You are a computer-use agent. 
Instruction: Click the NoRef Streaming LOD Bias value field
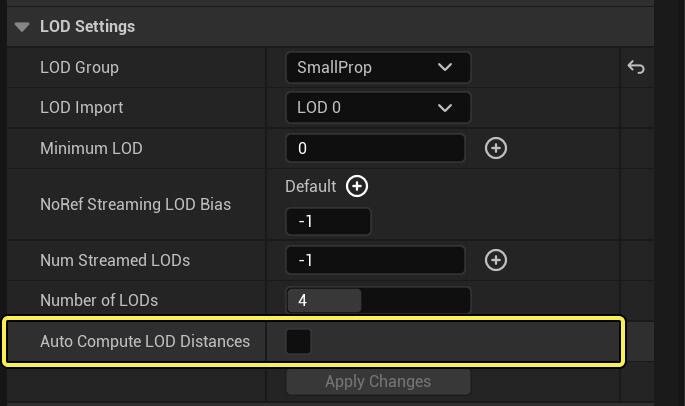pyautogui.click(x=328, y=221)
